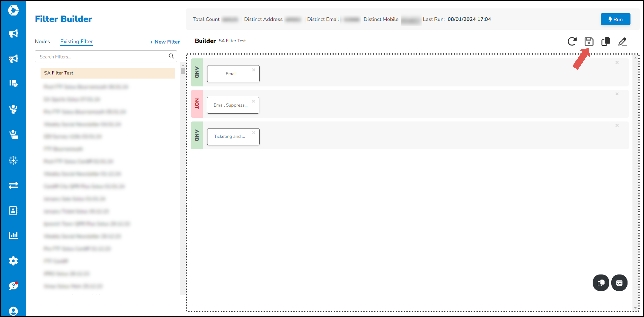The height and width of the screenshot is (317, 644).
Task: Open the Reports bar chart icon in sidebar
Action: [x=14, y=235]
